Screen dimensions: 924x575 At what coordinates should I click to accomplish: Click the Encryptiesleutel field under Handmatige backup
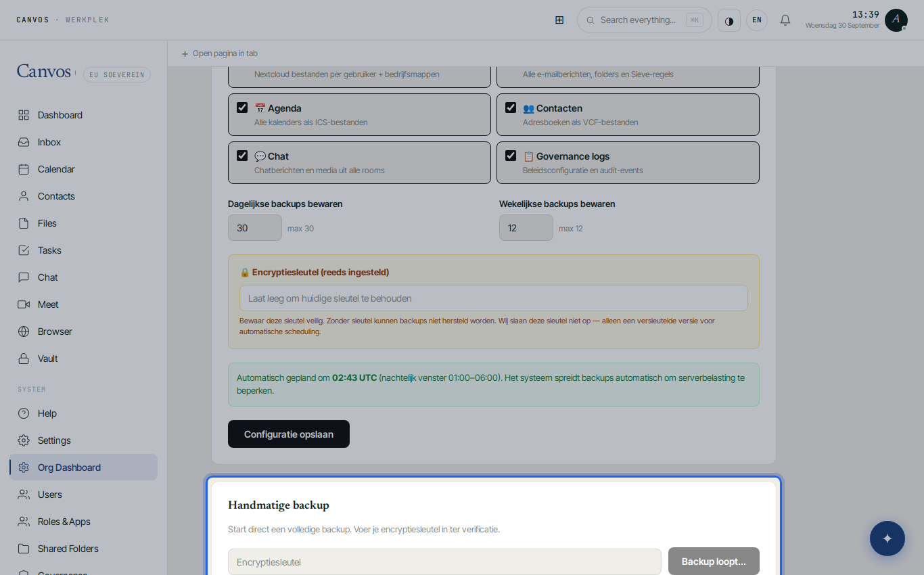pyautogui.click(x=444, y=562)
